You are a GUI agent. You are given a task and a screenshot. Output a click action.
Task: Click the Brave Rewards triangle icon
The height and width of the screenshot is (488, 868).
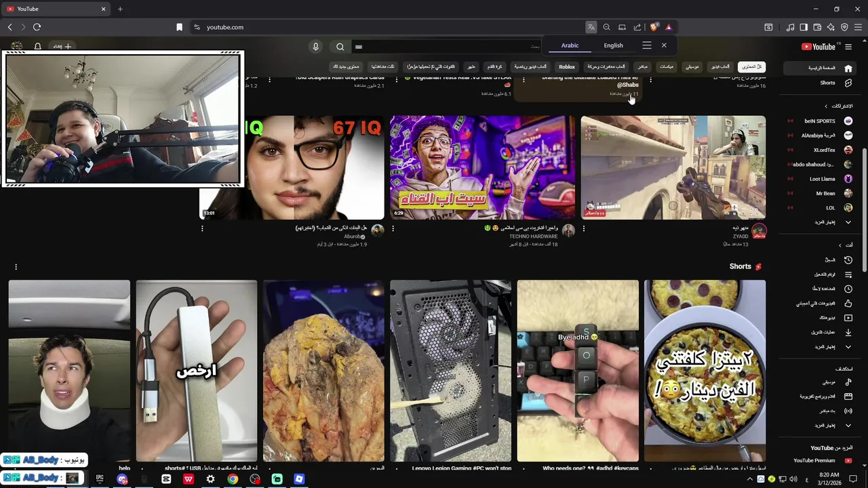tap(669, 27)
